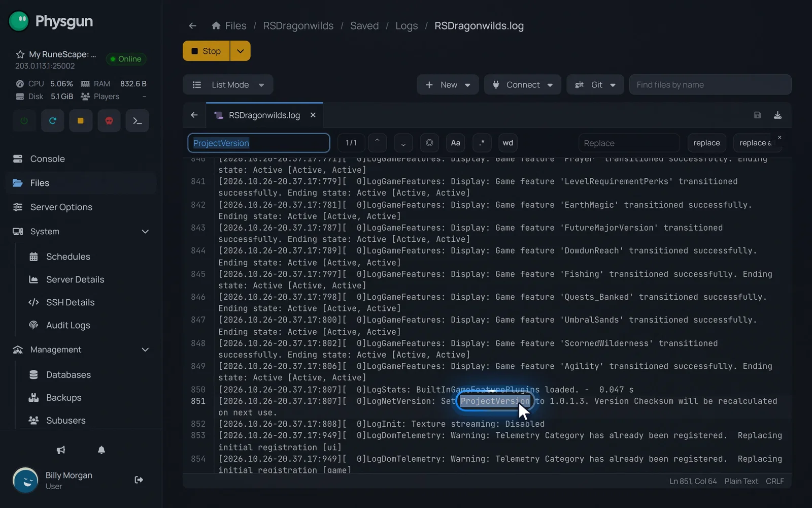Click the restart server icon
The image size is (812, 508).
[52, 121]
